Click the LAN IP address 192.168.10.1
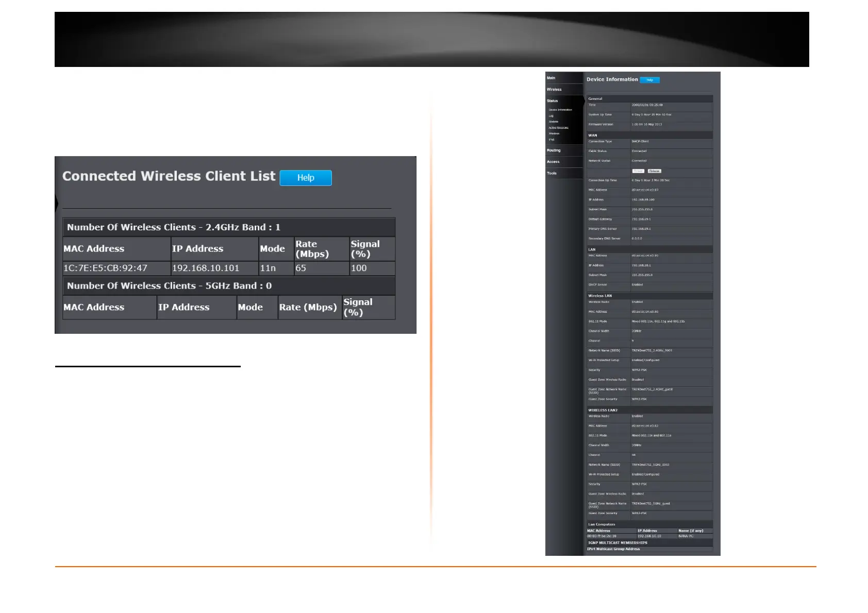 coord(641,266)
